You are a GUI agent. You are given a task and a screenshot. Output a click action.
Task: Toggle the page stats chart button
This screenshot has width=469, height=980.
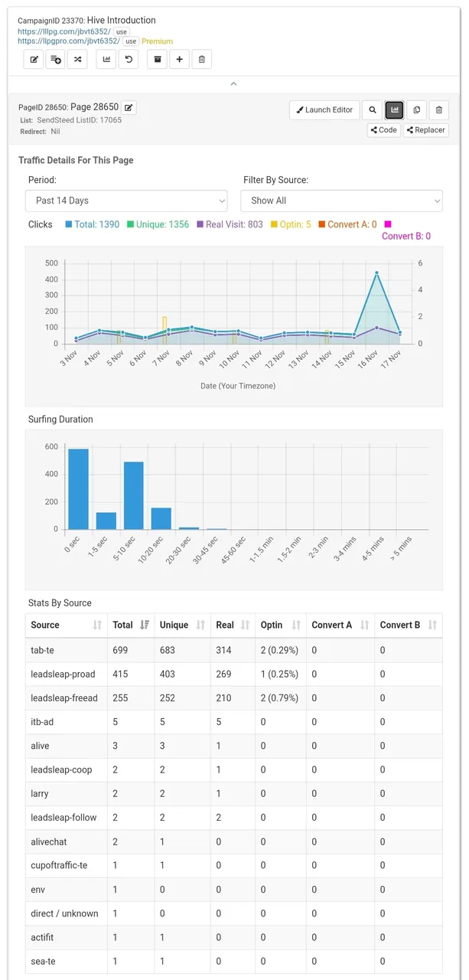point(395,110)
